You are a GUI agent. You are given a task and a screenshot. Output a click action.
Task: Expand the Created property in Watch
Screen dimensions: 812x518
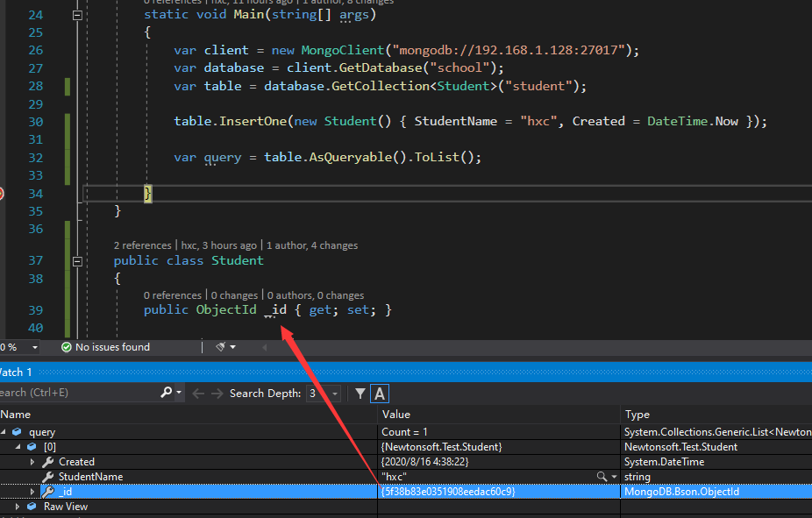point(33,462)
